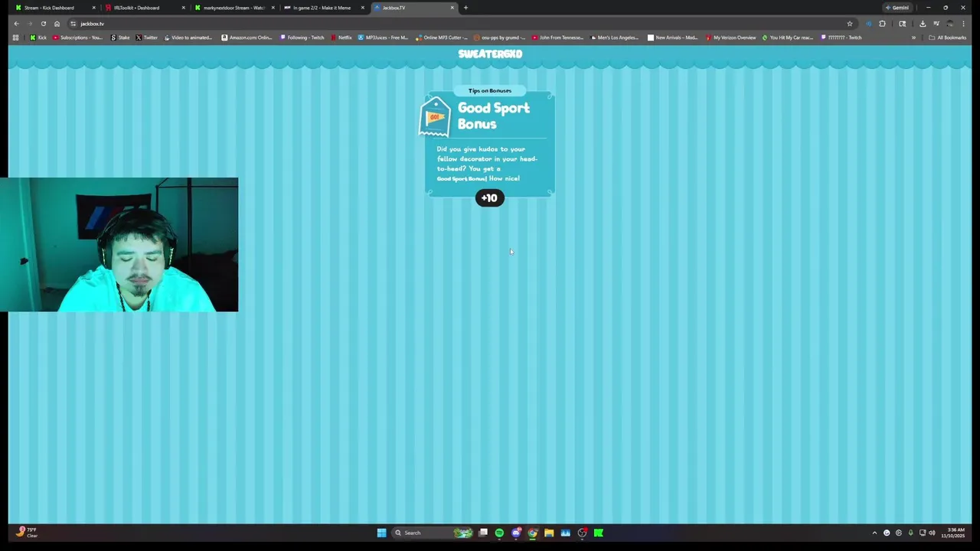Open the Chrome downloads icon
Screen dimensions: 980x551
(923, 24)
